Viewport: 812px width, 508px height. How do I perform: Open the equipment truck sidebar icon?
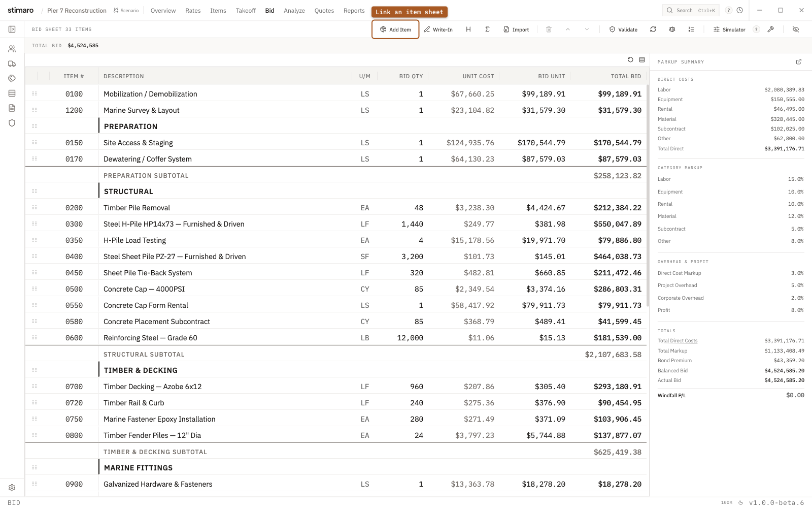tap(12, 63)
